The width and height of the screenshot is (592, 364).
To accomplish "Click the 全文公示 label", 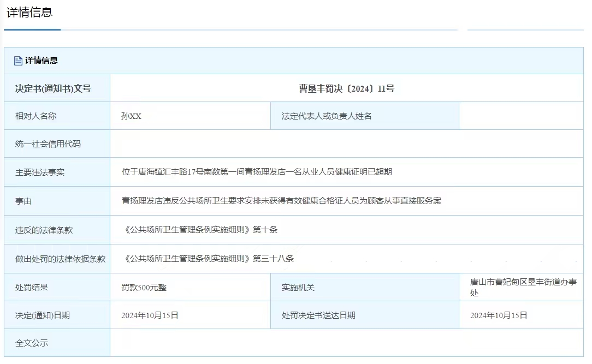I will pos(31,343).
